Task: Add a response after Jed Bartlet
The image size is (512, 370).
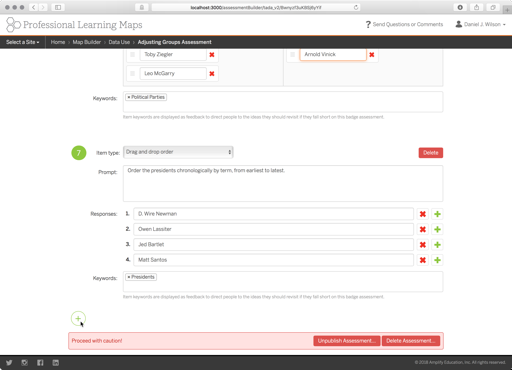Action: tap(437, 245)
